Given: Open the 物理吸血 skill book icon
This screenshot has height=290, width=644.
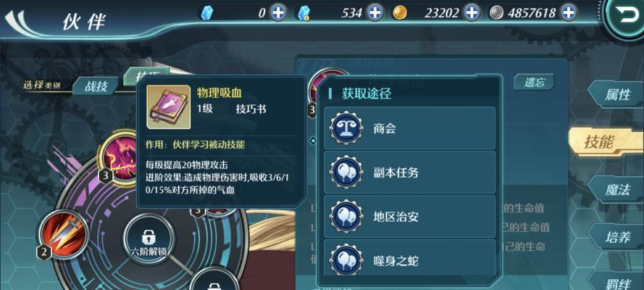Looking at the screenshot, I should tap(168, 107).
